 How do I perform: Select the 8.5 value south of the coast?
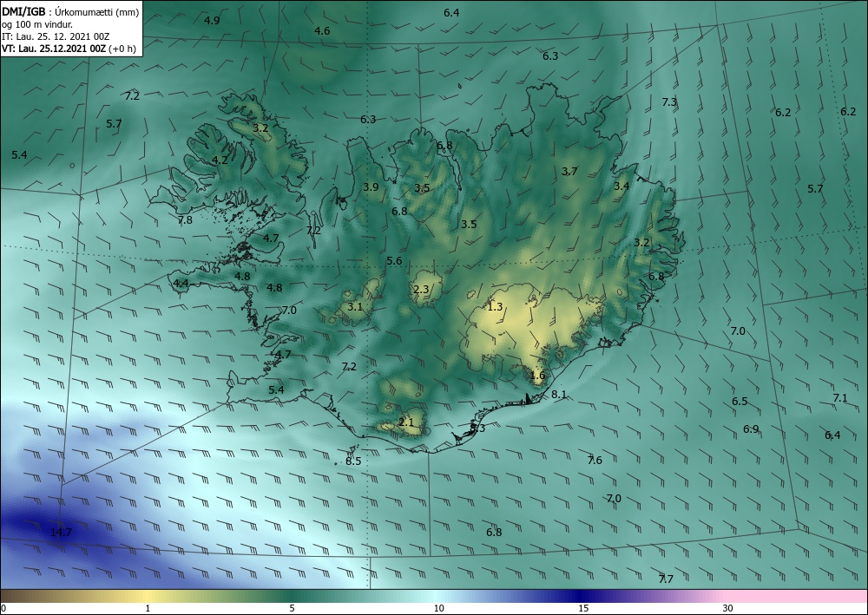(353, 461)
